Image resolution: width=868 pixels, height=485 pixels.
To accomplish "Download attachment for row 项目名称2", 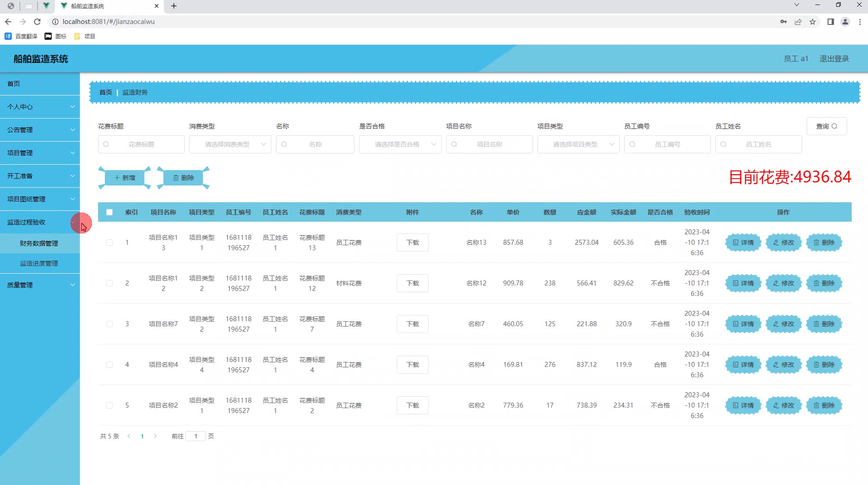I will click(412, 405).
